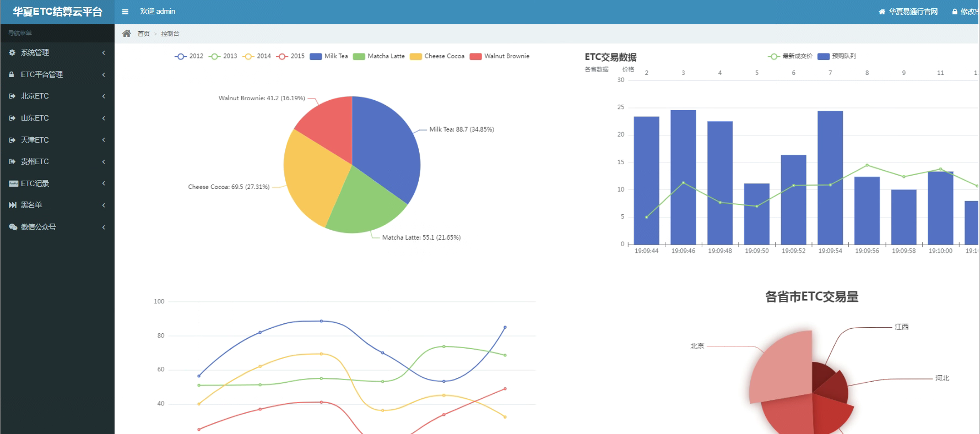Expand ETC平台管理 menu chevron
The image size is (980, 434).
pos(104,74)
